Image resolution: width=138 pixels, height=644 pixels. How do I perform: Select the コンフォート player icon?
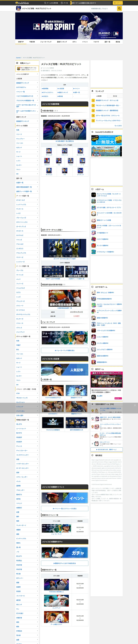[x=80, y=151]
